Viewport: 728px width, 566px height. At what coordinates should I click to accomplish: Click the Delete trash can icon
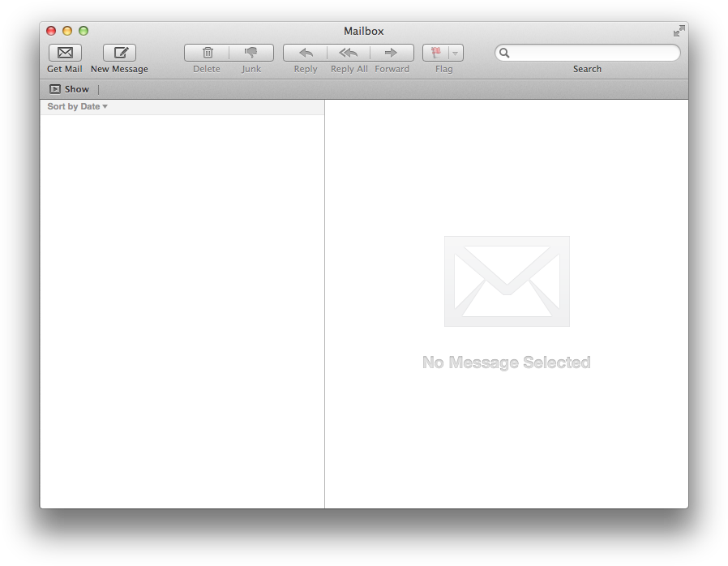[x=207, y=53]
